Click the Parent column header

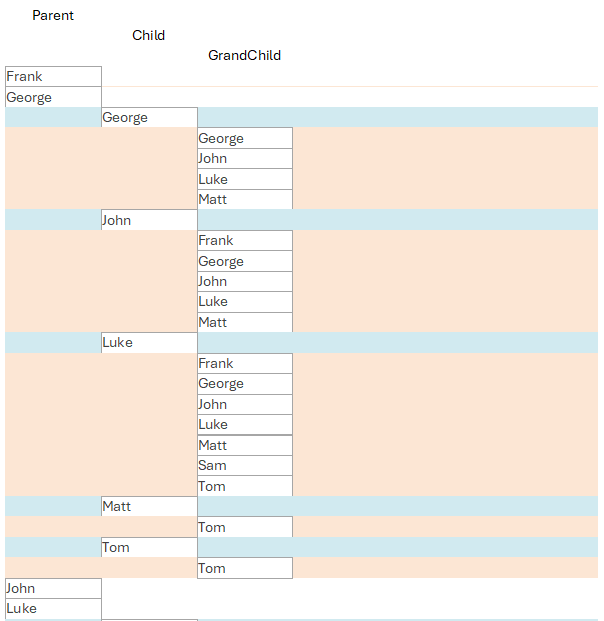[x=53, y=16]
